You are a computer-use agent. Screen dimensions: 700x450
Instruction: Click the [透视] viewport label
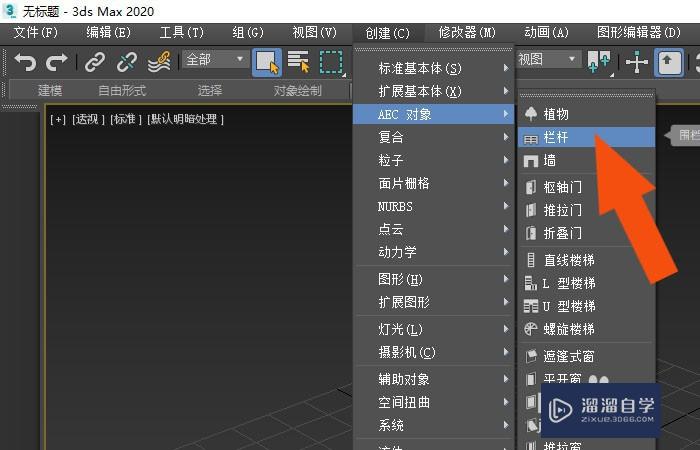pyautogui.click(x=88, y=119)
